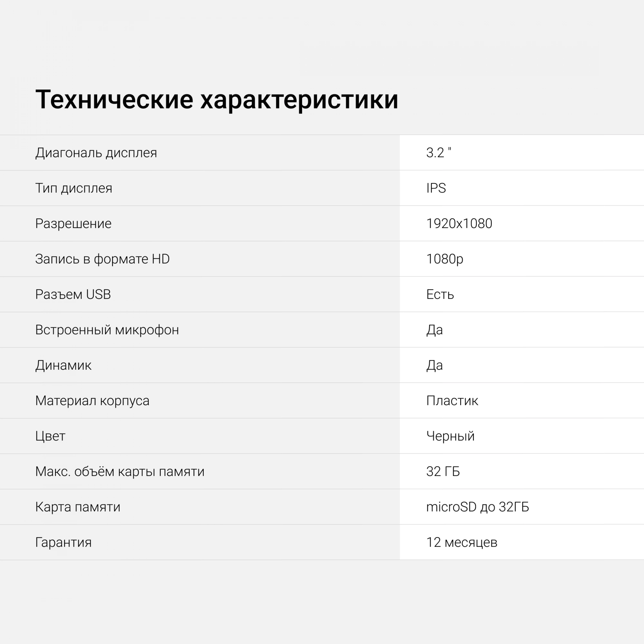
Task: Click the Черный color value
Action: coord(450,436)
